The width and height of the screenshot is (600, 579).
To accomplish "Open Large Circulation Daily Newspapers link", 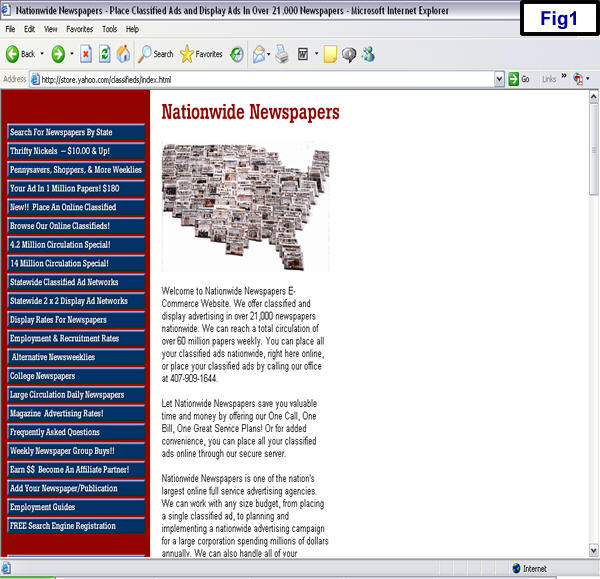I will click(76, 395).
